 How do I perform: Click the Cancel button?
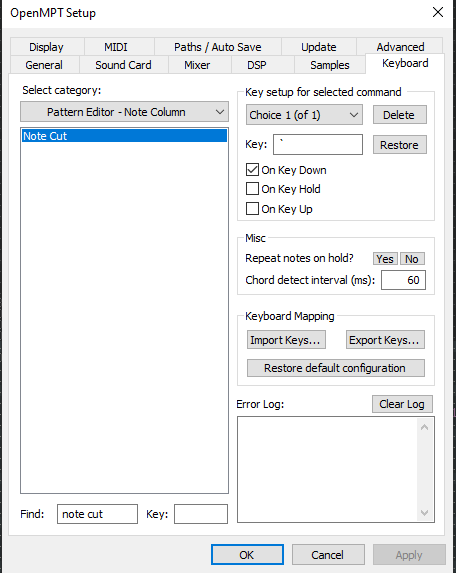tap(328, 555)
